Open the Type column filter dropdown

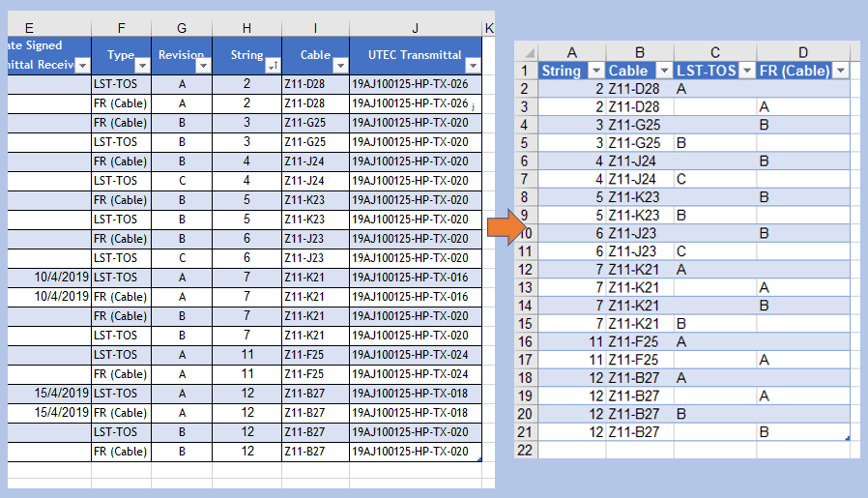142,66
